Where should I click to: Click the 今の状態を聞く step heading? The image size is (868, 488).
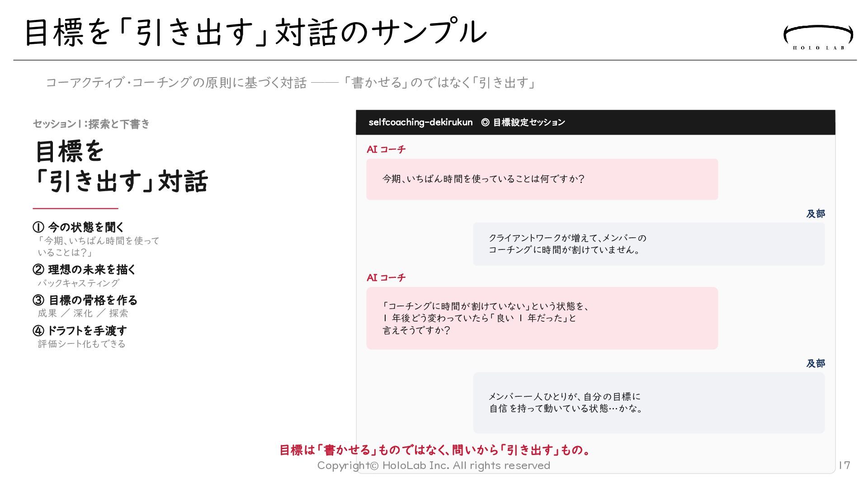coord(86,227)
